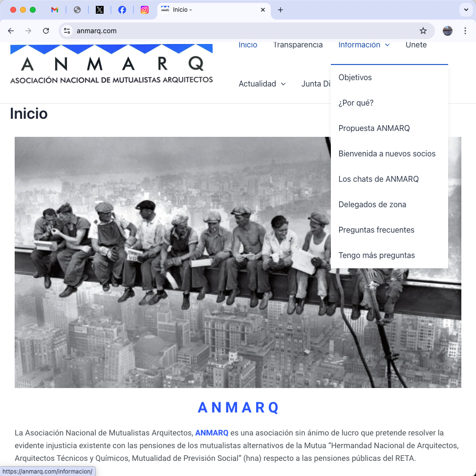The image size is (476, 476).
Task: Open a new browser tab
Action: pyautogui.click(x=281, y=10)
